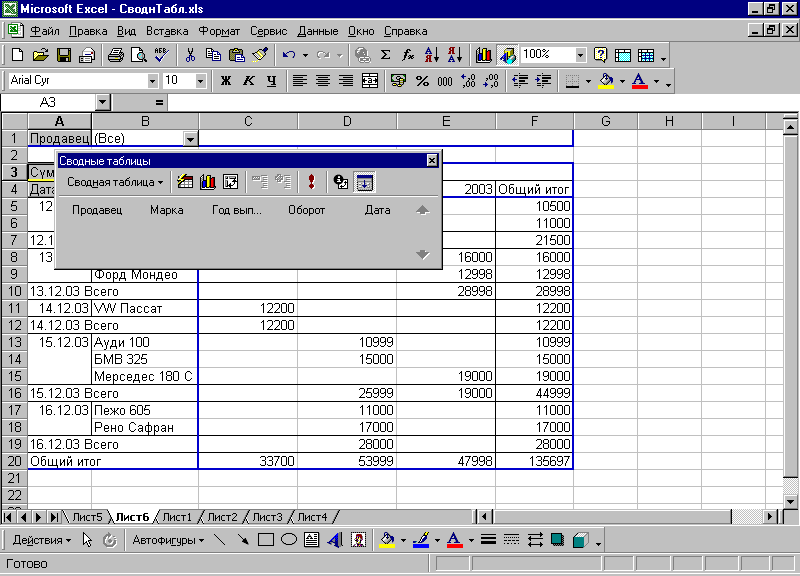Paste from clipboard icon
The height and width of the screenshot is (576, 800).
pos(236,55)
